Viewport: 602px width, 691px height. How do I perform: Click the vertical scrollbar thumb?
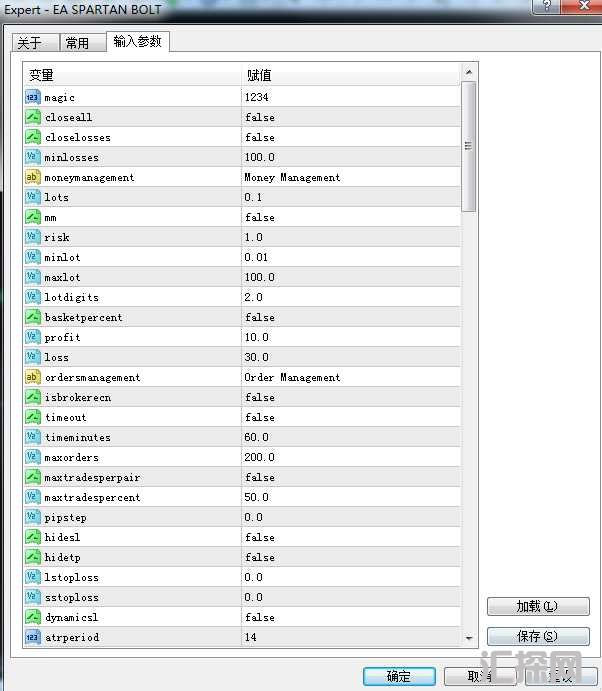[469, 145]
